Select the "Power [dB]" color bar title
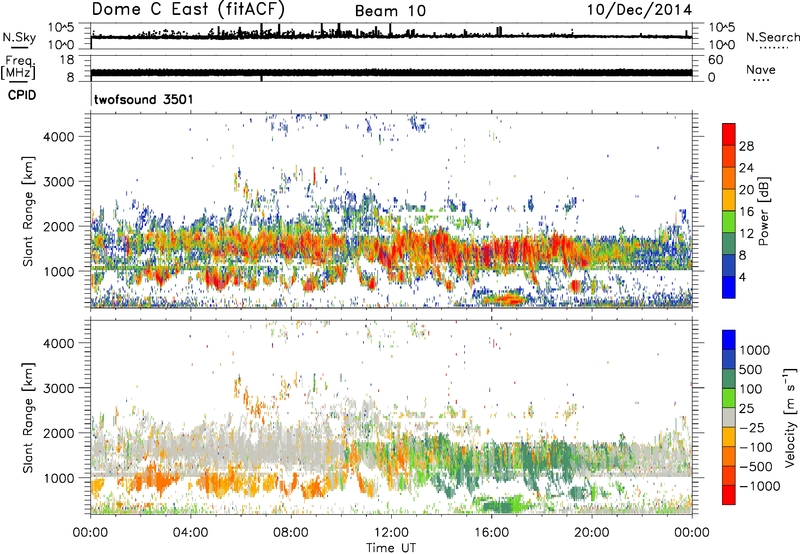This screenshot has width=800, height=554. coord(764,211)
